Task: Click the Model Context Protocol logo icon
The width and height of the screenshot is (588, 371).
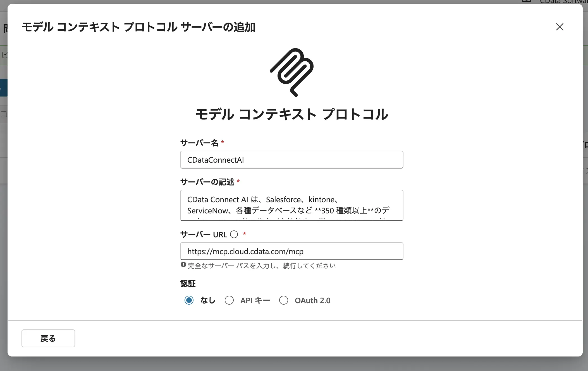Action: pos(291,73)
